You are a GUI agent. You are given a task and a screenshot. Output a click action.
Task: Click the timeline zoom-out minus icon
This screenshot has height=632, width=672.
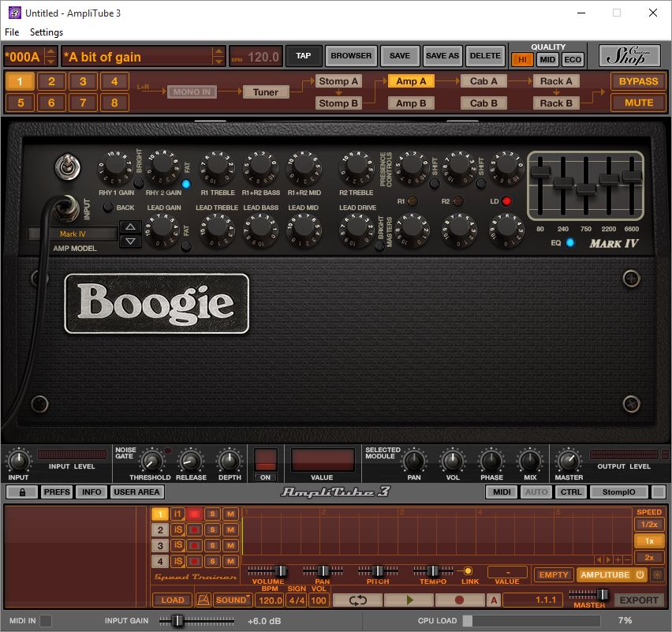(627, 559)
